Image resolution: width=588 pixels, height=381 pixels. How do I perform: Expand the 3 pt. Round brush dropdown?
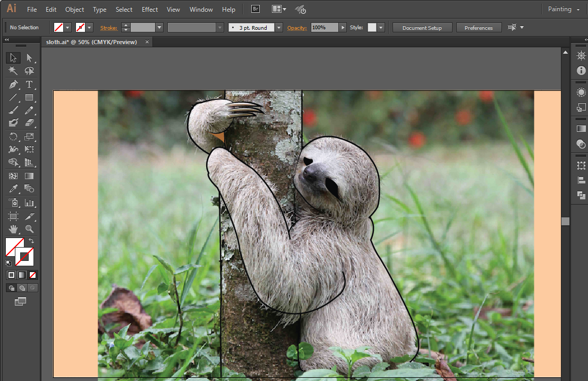[279, 28]
